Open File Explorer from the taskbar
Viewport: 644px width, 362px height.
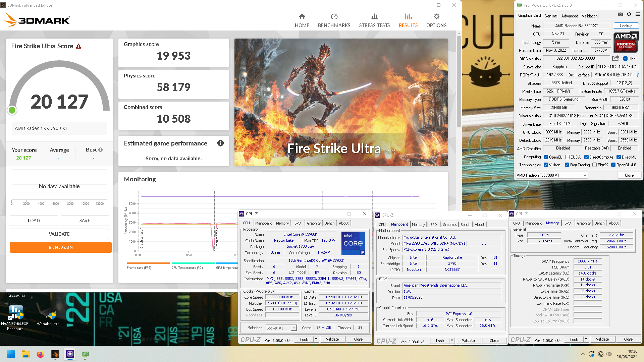pos(25,354)
